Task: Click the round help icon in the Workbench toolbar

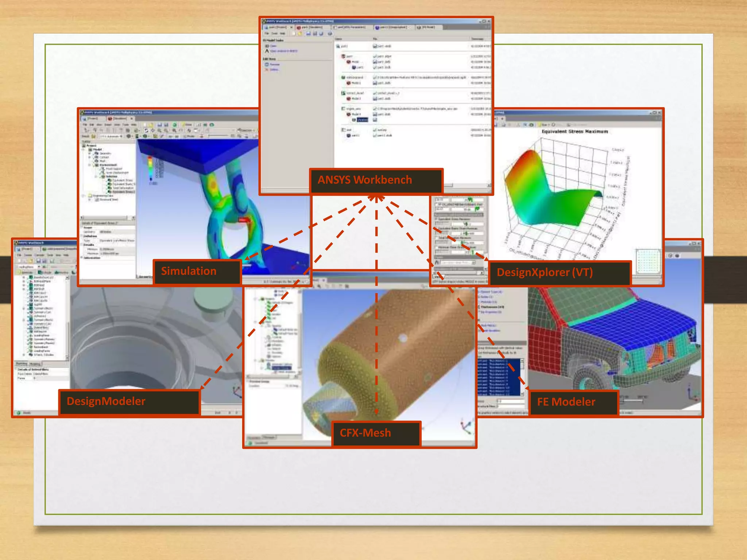Action: (x=330, y=34)
